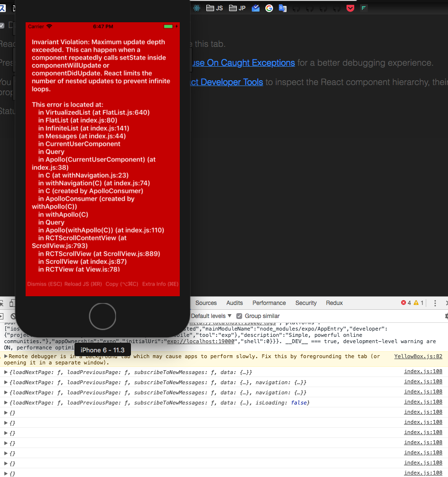This screenshot has width=448, height=477.
Task: Select the Redux tab
Action: click(x=334, y=303)
